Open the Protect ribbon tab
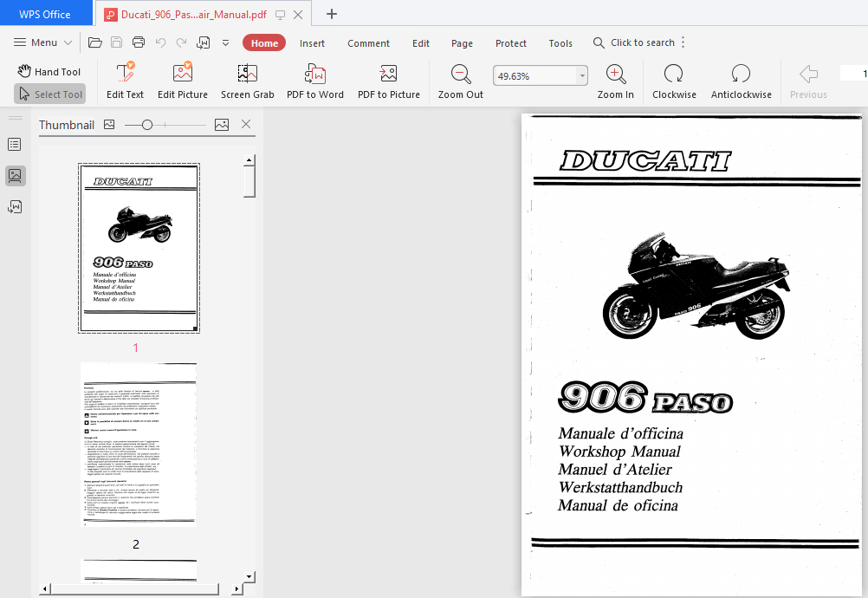 pos(511,43)
